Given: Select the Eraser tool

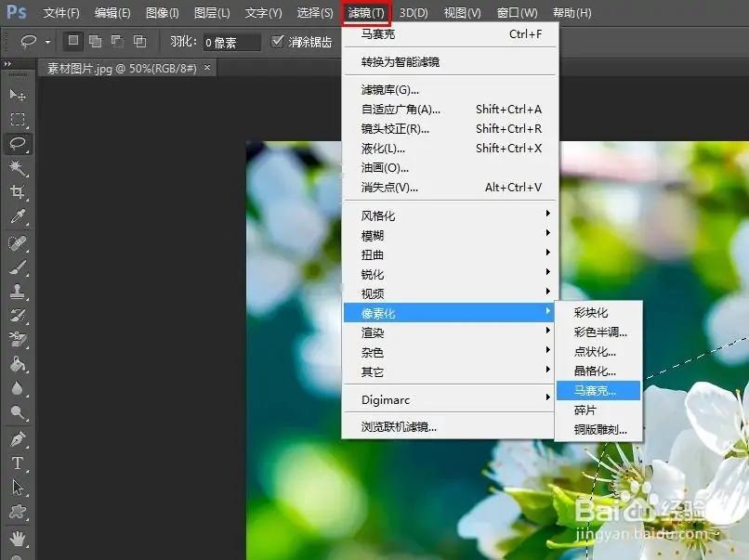Looking at the screenshot, I should click(x=18, y=340).
